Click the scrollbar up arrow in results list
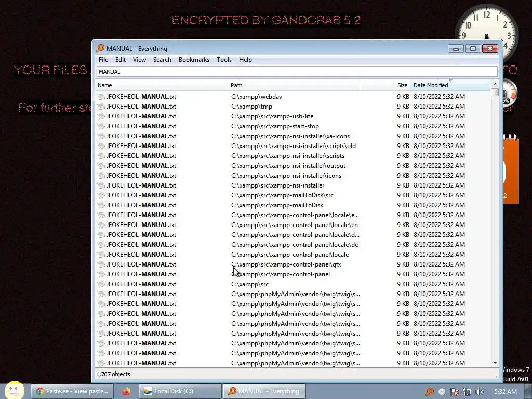Image resolution: width=532 pixels, height=399 pixels. pyautogui.click(x=495, y=84)
